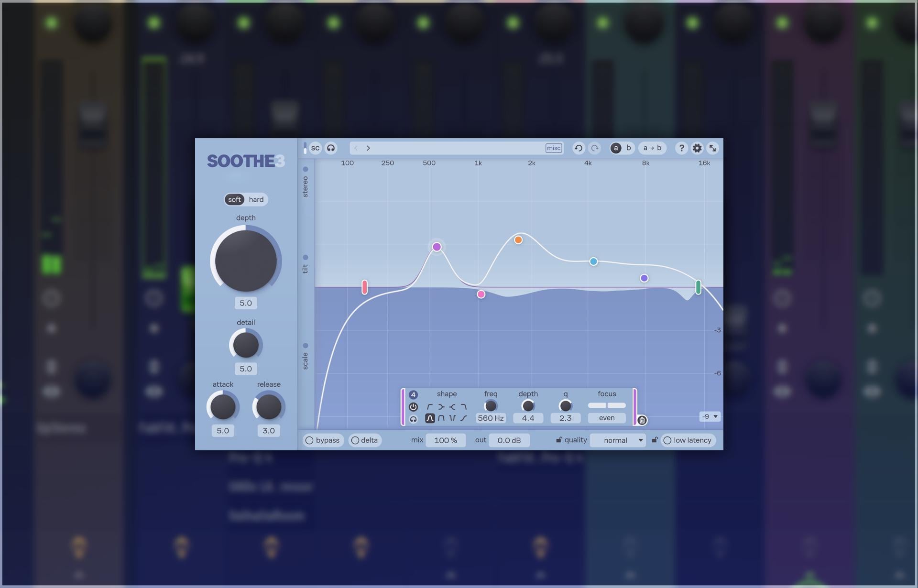
Task: Delete the band with the trash icon
Action: coord(642,420)
